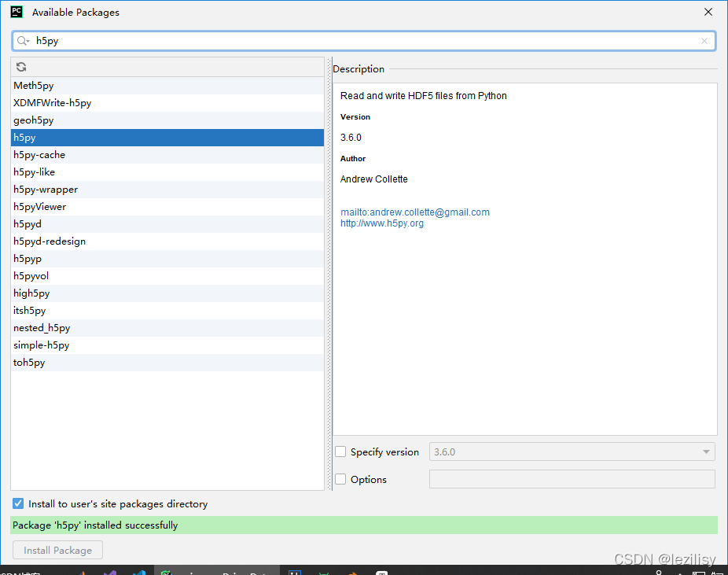728x575 pixels.
Task: Select toh5py package
Action: [x=167, y=363]
